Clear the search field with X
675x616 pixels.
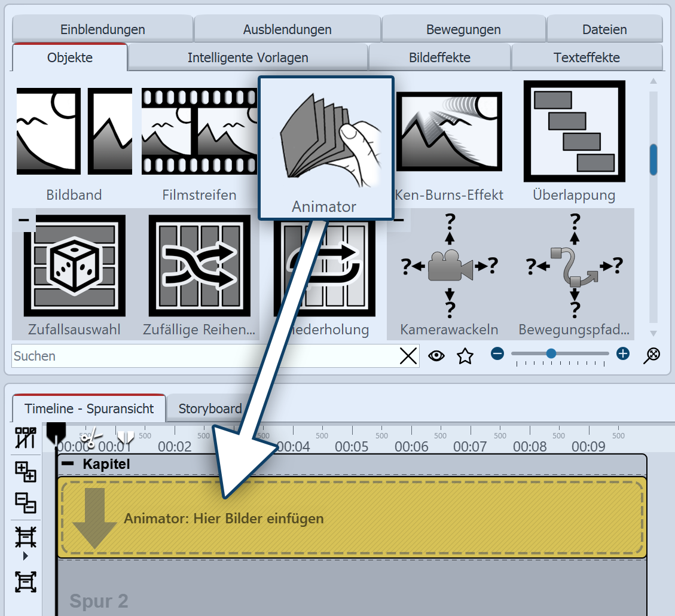408,356
